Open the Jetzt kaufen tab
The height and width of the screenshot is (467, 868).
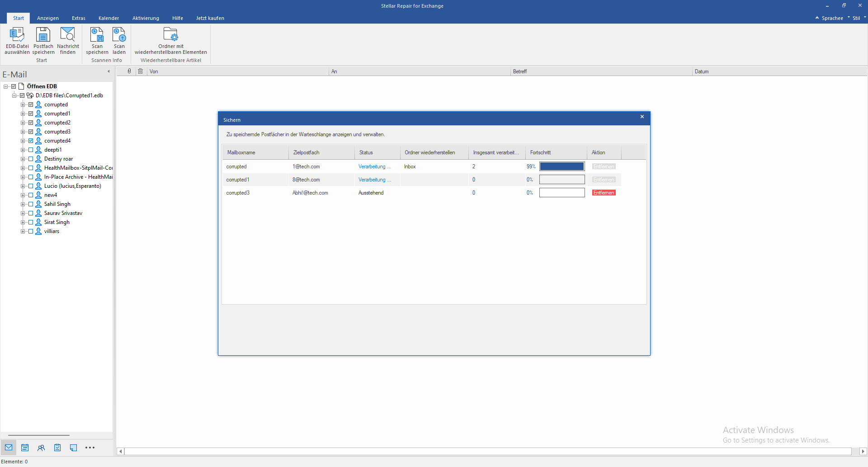point(210,18)
